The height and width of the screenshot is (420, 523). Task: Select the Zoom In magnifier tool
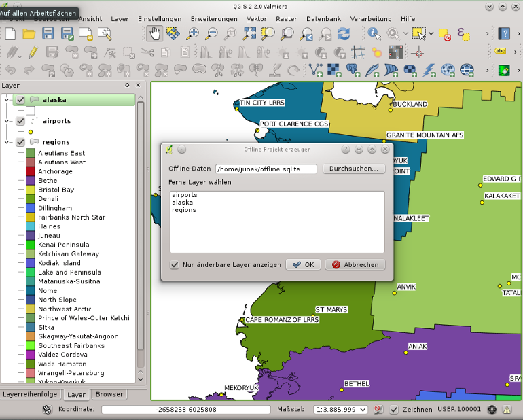(x=192, y=34)
